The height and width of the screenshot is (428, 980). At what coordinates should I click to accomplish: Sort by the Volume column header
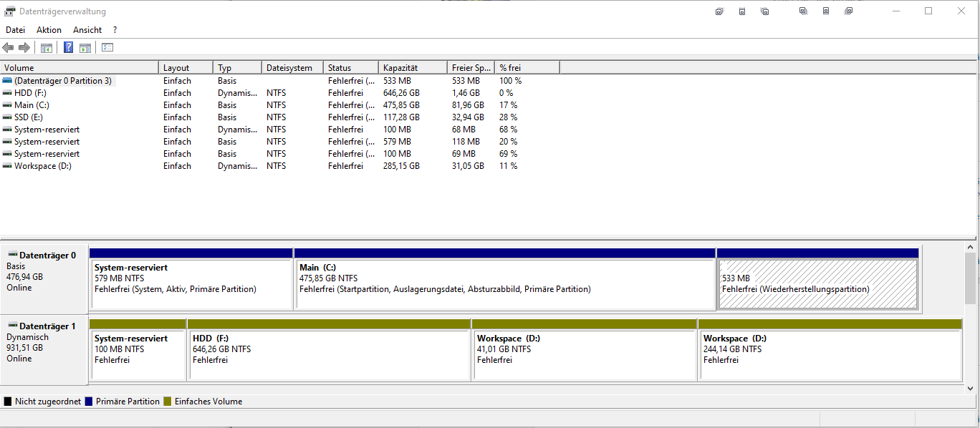(80, 67)
